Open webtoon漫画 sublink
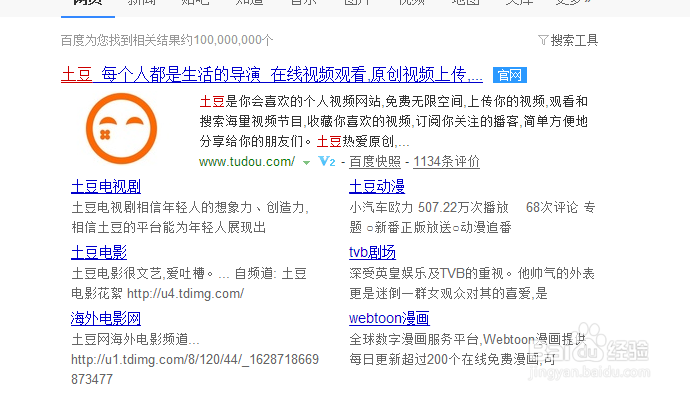This screenshot has width=690, height=396. tap(389, 318)
